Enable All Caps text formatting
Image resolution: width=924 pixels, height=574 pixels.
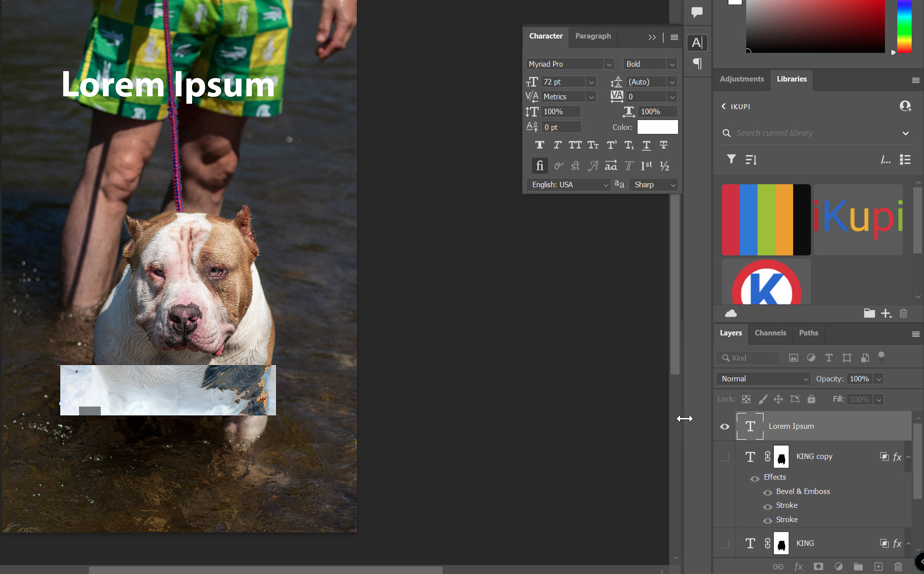point(575,145)
